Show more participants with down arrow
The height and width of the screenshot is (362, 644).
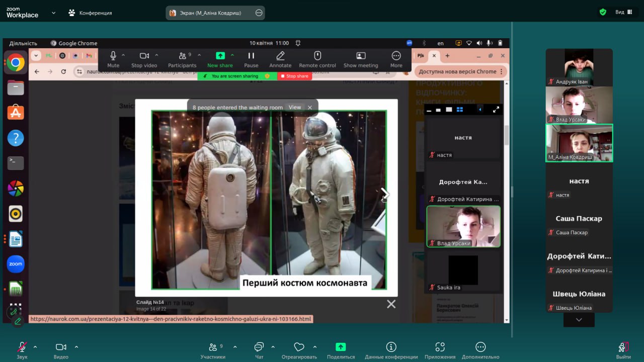pos(579,320)
